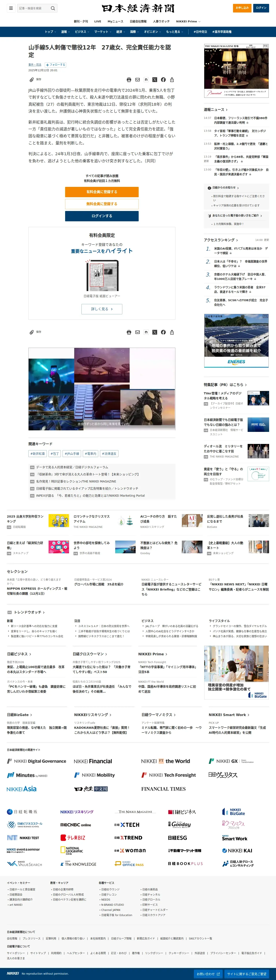The width and height of the screenshot is (276, 980).
Task: Click the ENERES solar panel ad banner
Action: click(x=236, y=341)
